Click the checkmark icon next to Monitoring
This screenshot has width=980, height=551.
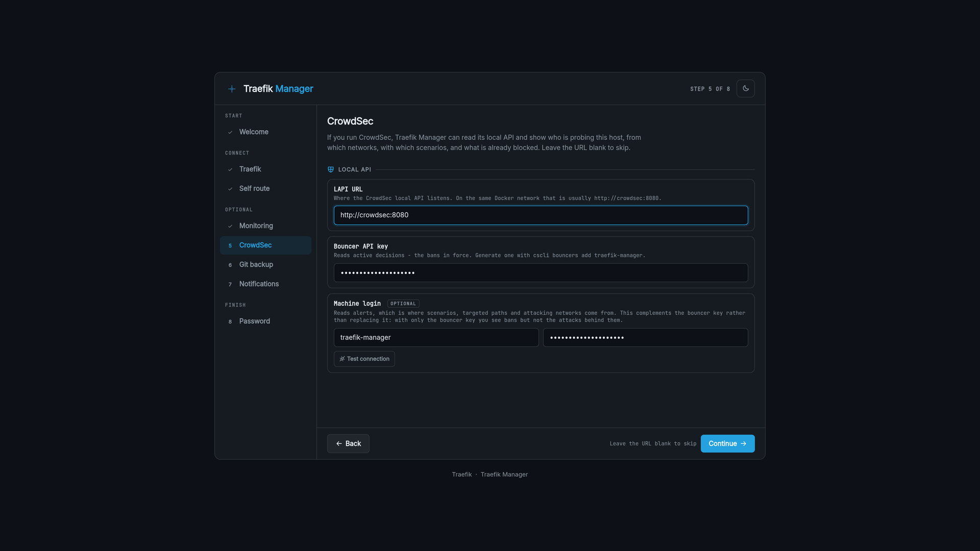click(x=230, y=226)
